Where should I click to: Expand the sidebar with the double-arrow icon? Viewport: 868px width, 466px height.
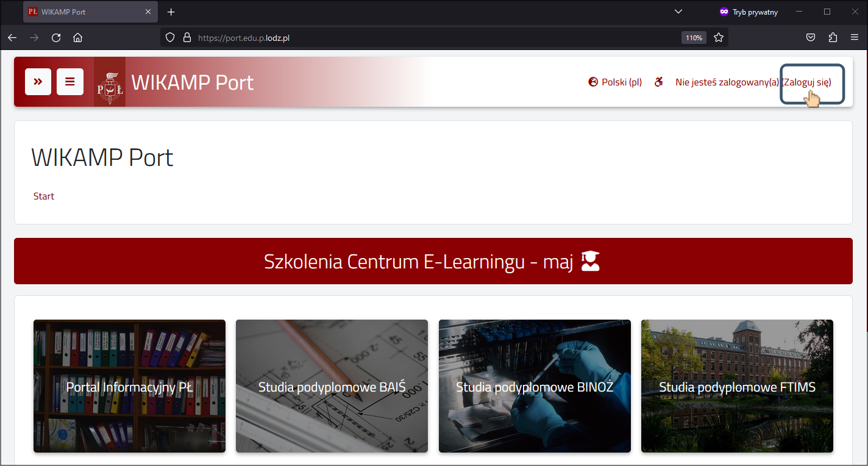coord(38,82)
